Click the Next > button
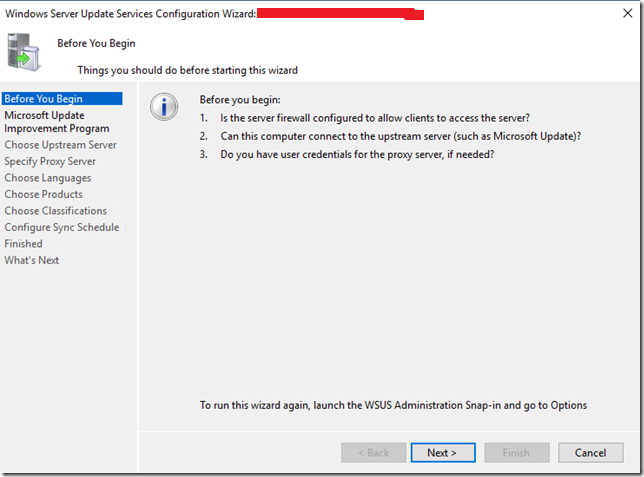The width and height of the screenshot is (644, 477). tap(443, 452)
